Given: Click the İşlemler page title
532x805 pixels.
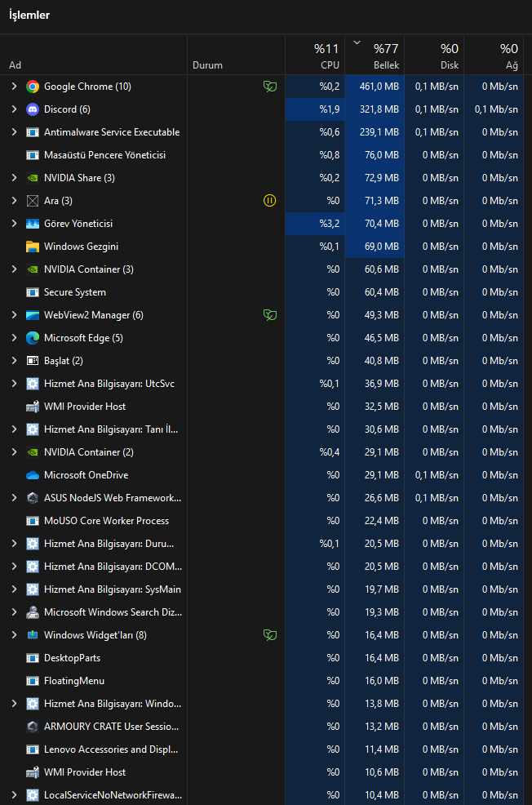Looking at the screenshot, I should pyautogui.click(x=29, y=16).
